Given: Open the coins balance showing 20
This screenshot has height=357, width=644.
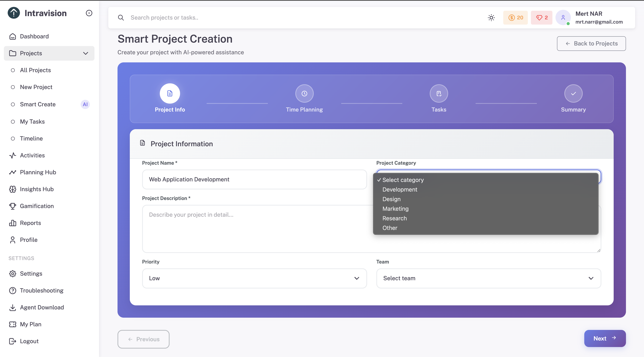Looking at the screenshot, I should coord(516,17).
